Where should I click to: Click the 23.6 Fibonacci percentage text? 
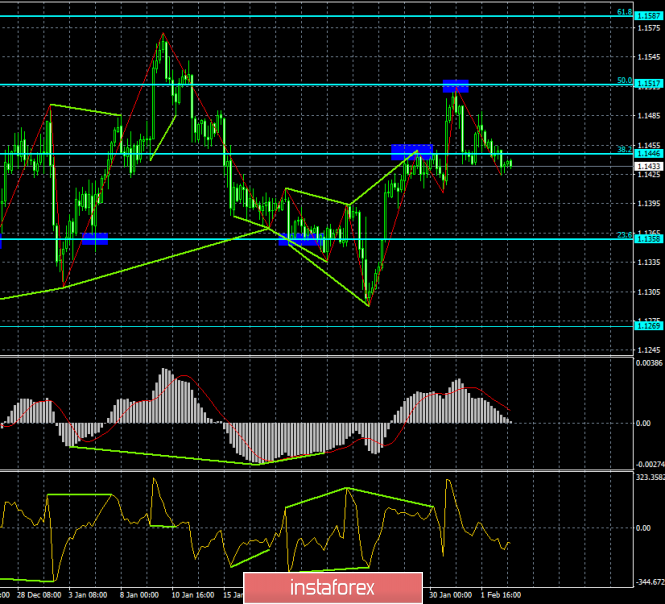click(x=624, y=235)
